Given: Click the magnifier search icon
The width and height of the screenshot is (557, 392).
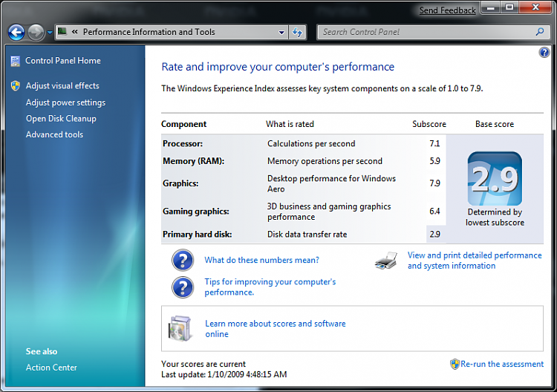Looking at the screenshot, I should coord(540,32).
